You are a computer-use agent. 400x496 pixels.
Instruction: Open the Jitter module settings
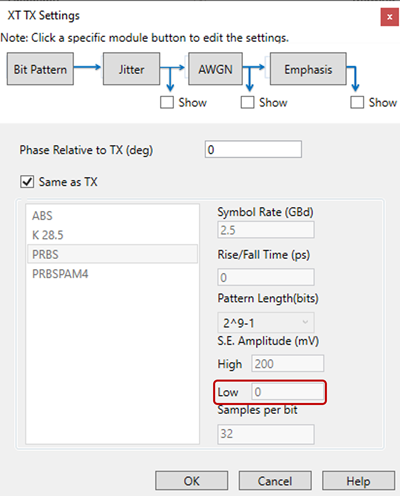(x=131, y=69)
